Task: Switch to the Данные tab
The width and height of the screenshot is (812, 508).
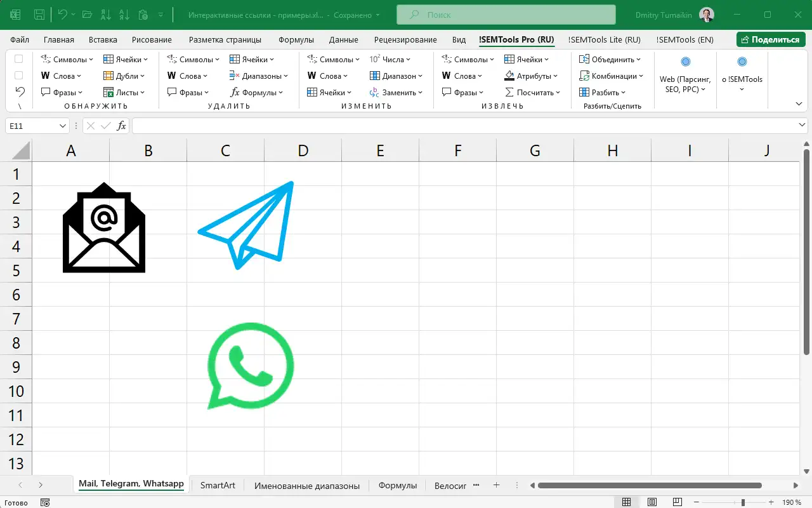Action: [343, 39]
